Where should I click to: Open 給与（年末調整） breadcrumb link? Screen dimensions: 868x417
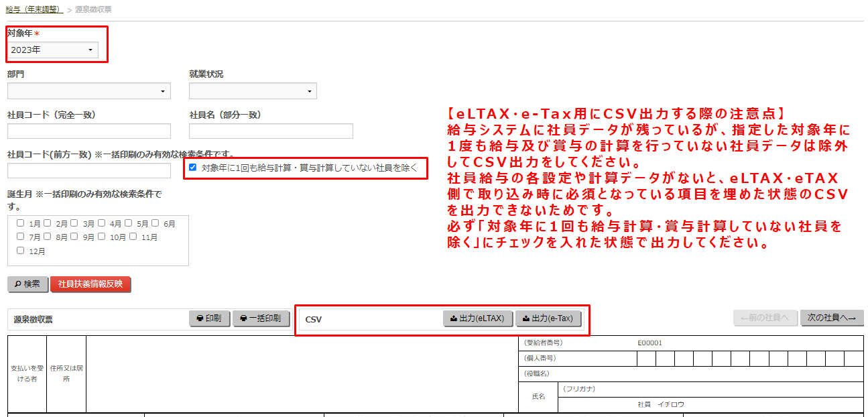(34, 9)
